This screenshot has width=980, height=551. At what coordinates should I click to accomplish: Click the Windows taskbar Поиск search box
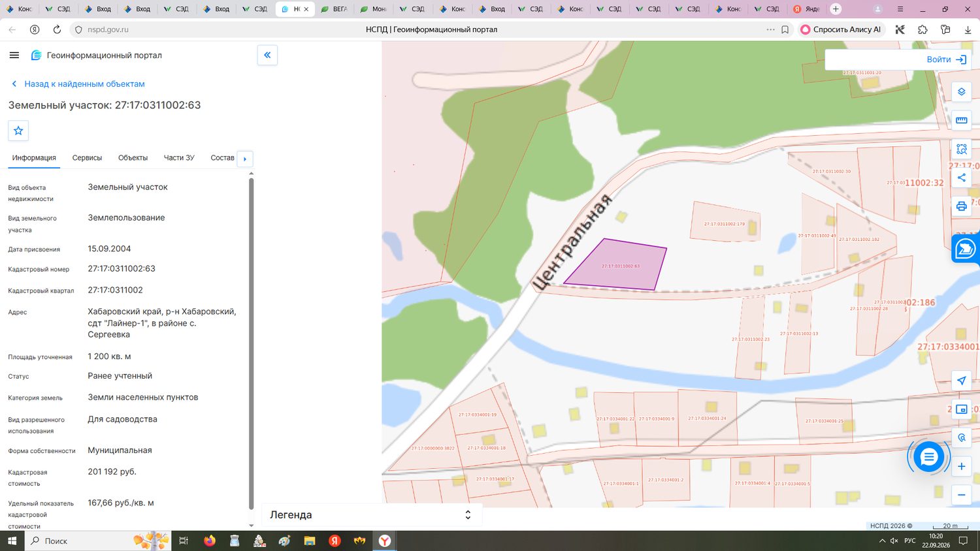(x=98, y=541)
